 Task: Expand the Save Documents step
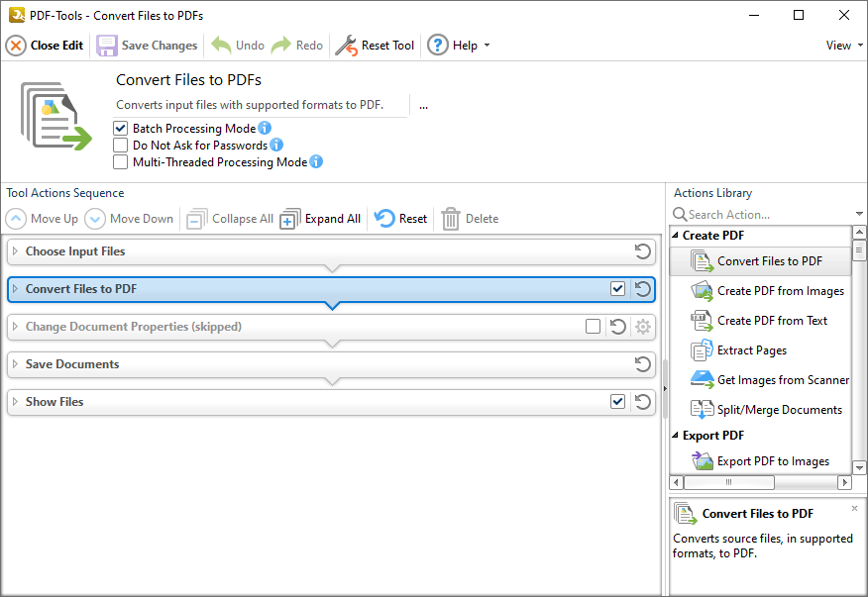pos(16,364)
